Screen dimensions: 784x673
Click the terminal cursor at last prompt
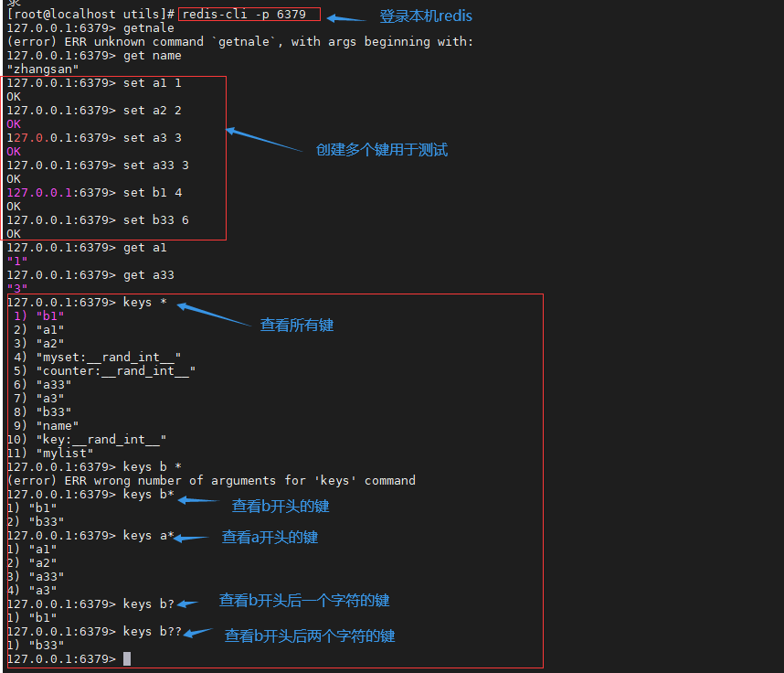[127, 659]
